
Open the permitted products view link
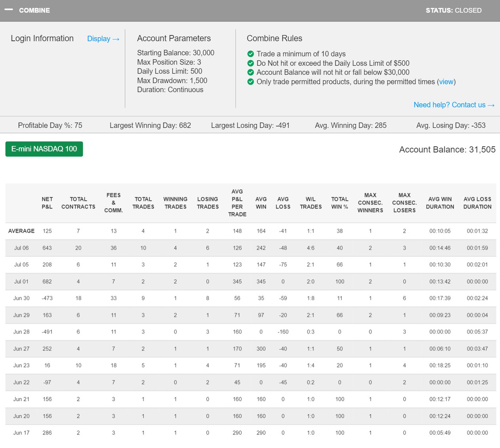(446, 82)
